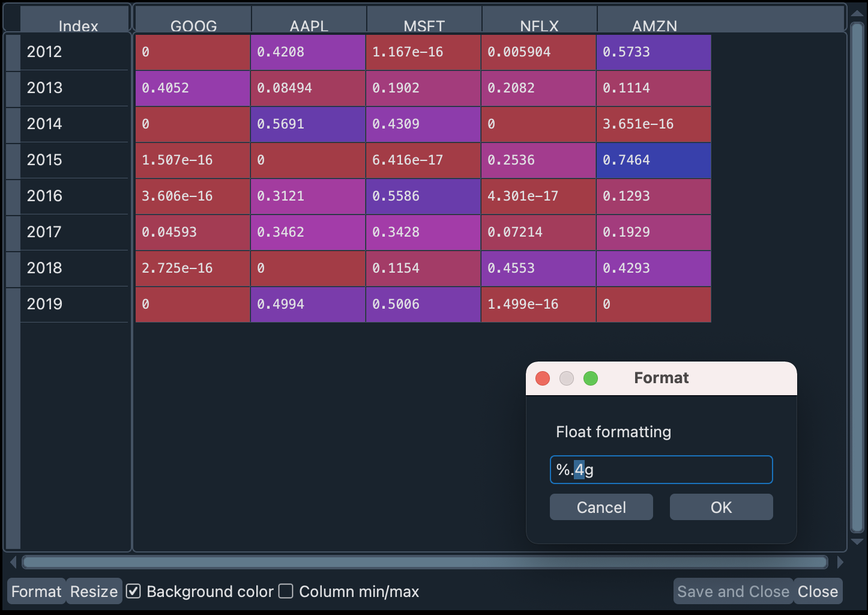868x615 pixels.
Task: Close the Format dialog with red button
Action: 543,378
